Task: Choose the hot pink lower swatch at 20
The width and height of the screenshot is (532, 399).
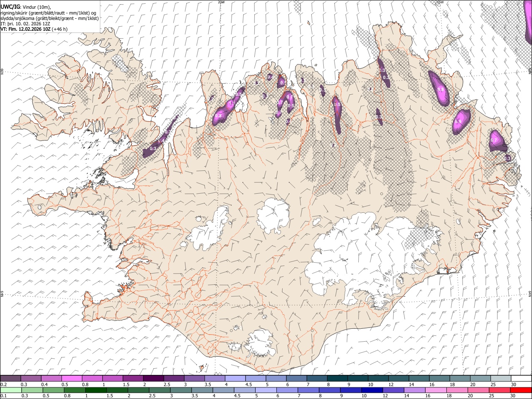Action: click(x=478, y=390)
